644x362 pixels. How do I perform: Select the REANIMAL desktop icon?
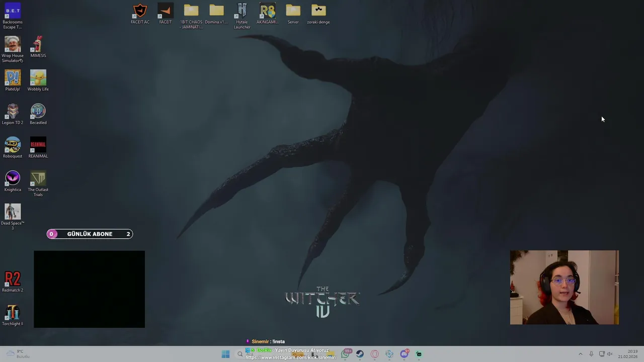[x=38, y=147]
